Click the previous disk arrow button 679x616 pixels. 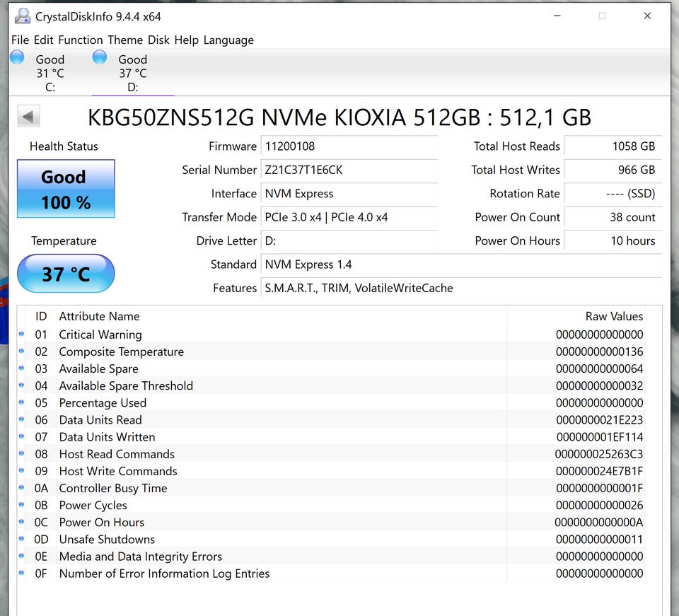click(29, 117)
